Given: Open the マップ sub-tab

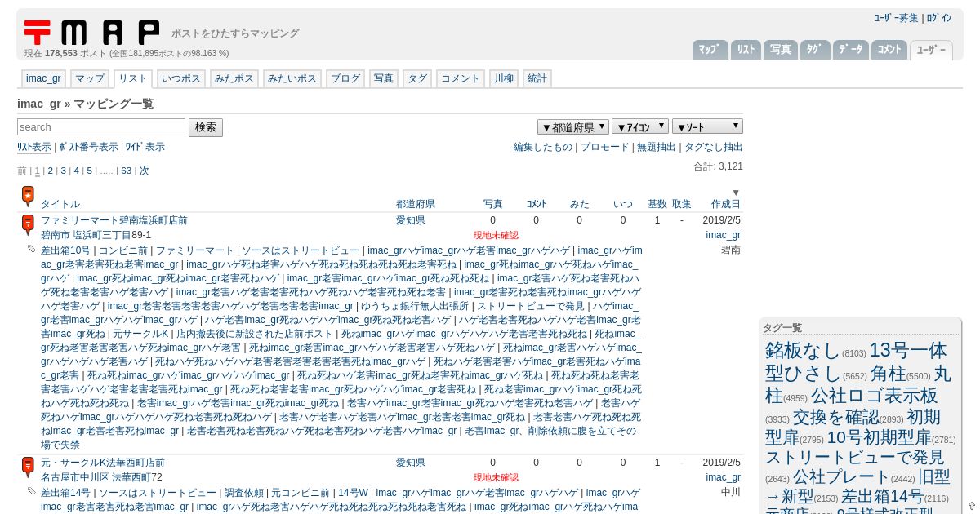Looking at the screenshot, I should (90, 78).
